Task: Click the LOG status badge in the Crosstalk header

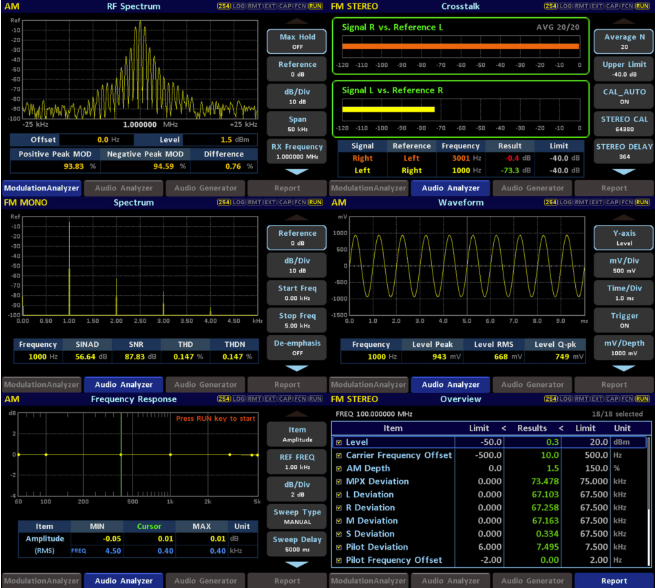Action: [x=564, y=6]
